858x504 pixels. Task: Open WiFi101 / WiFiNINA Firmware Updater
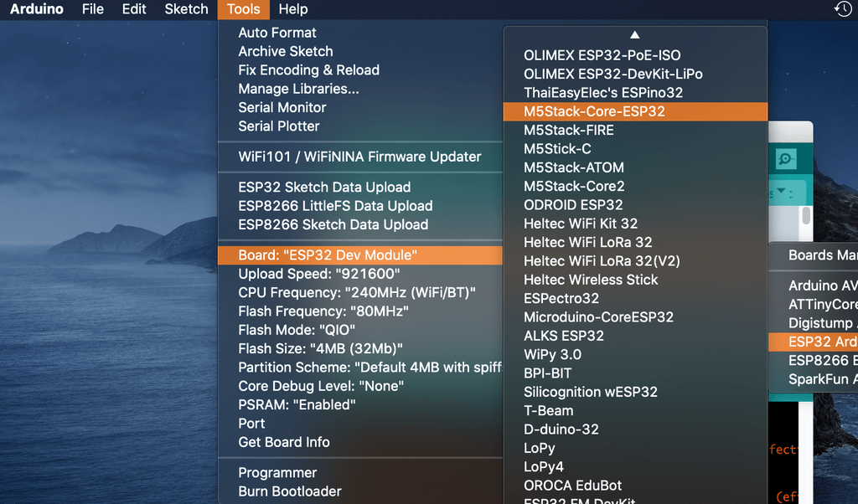360,157
